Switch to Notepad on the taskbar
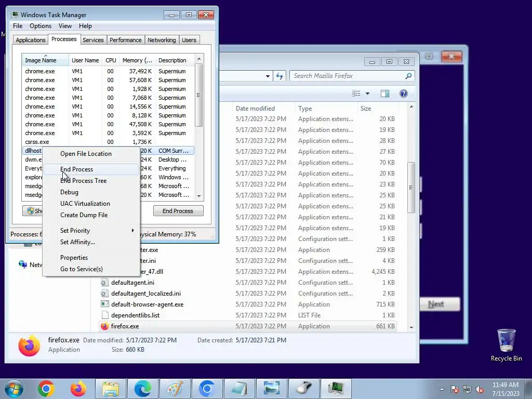532x399 pixels. pos(240,389)
